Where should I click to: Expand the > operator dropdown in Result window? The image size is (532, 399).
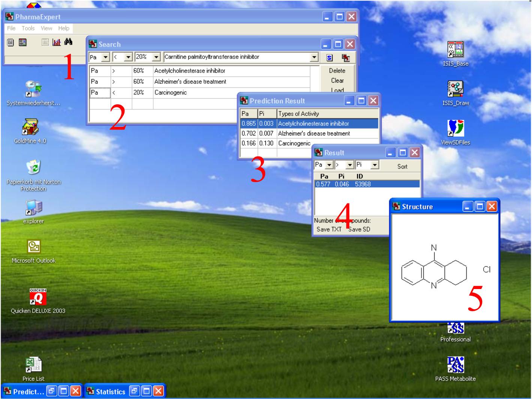tap(350, 165)
